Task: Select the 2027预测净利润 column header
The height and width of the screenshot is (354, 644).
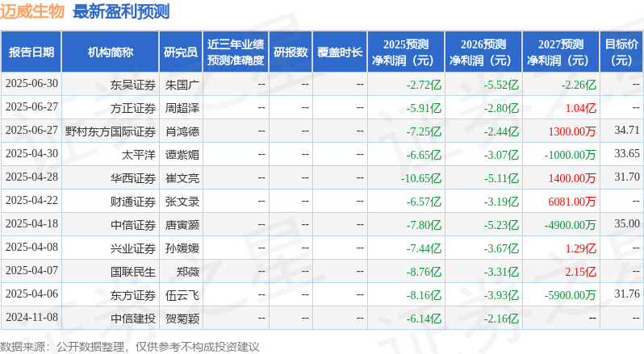Action: click(x=561, y=52)
